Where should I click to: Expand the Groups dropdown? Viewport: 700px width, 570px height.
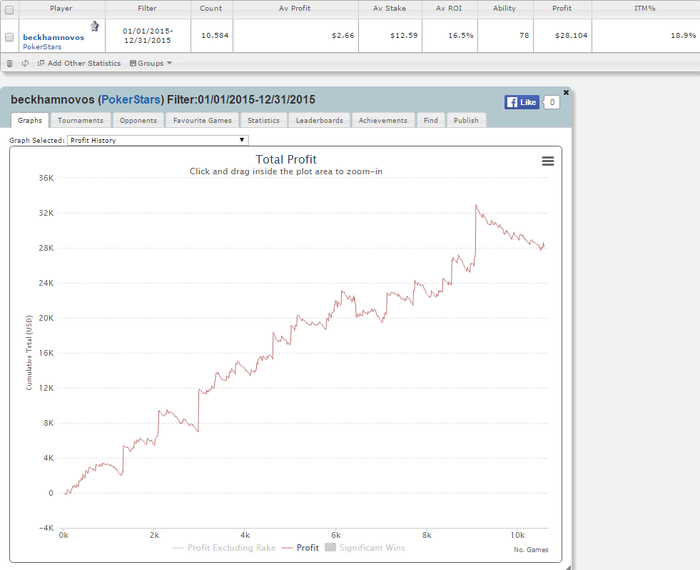(x=151, y=63)
